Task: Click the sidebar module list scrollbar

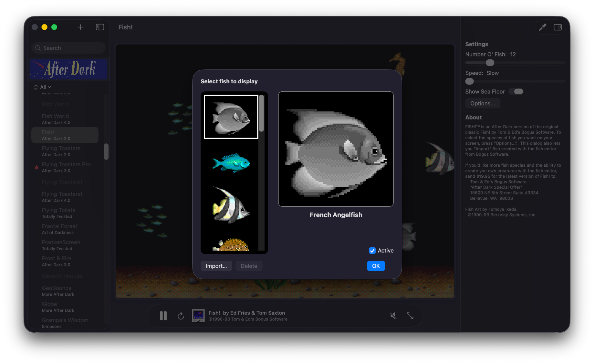Action: point(106,151)
